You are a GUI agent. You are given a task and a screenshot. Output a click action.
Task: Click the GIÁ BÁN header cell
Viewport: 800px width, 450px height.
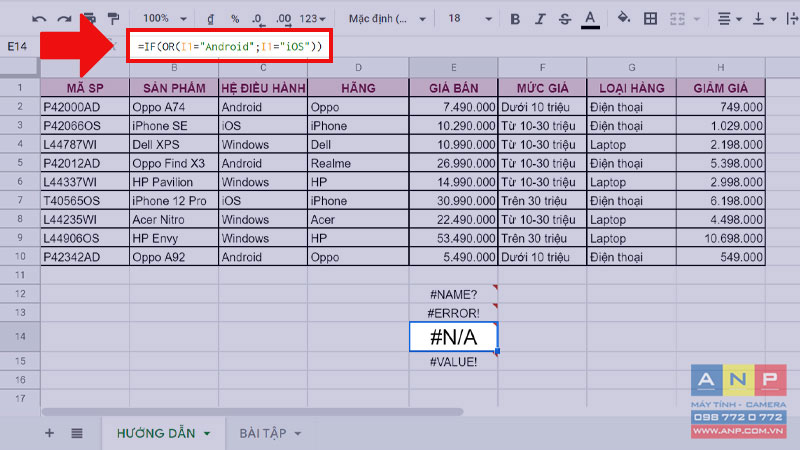pyautogui.click(x=453, y=88)
